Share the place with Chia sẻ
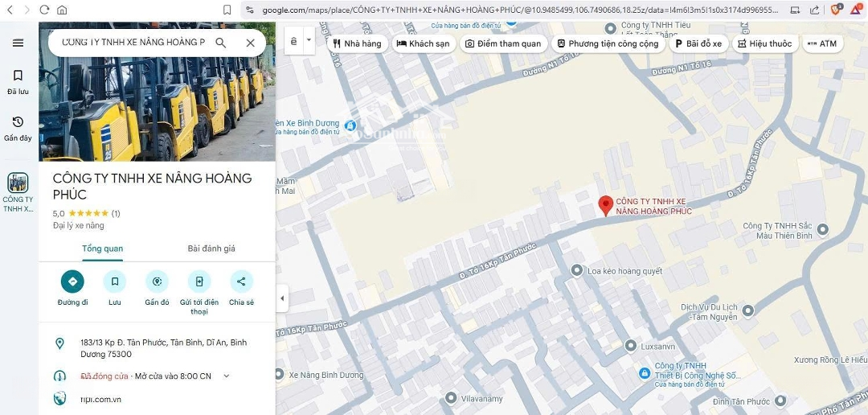 (241, 281)
